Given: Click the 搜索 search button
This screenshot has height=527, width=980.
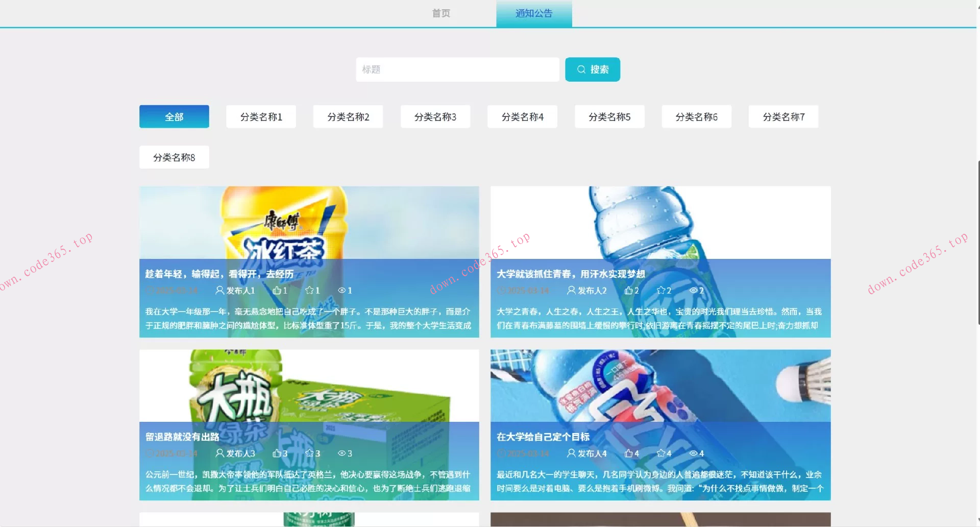Looking at the screenshot, I should pyautogui.click(x=592, y=69).
